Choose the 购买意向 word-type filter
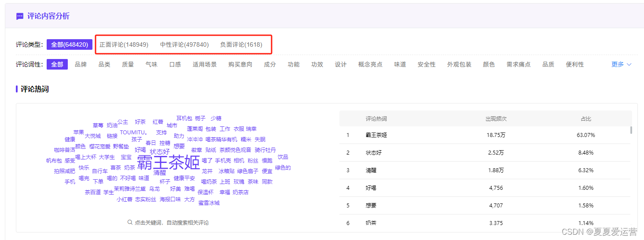Viewport: 644px width, 240px height. click(240, 64)
